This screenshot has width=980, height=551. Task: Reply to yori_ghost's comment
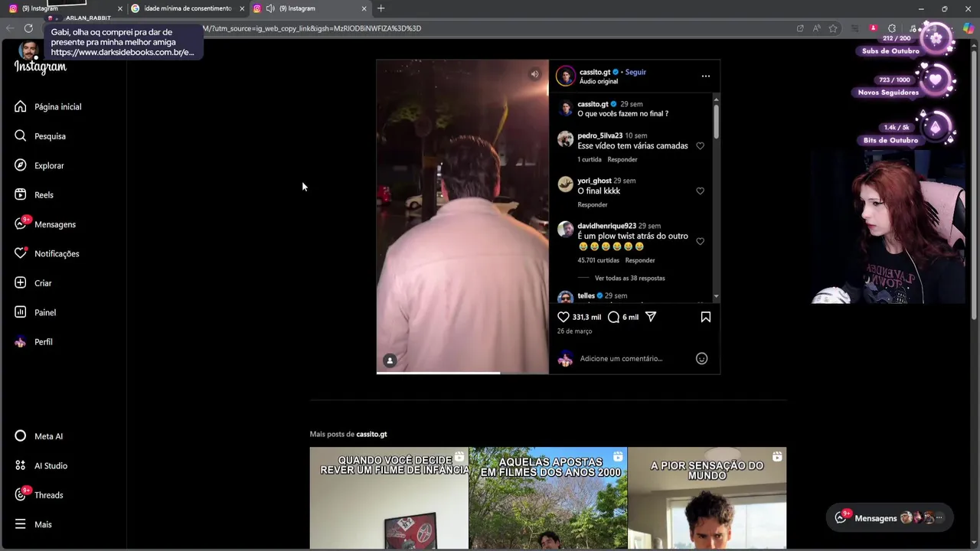point(593,204)
